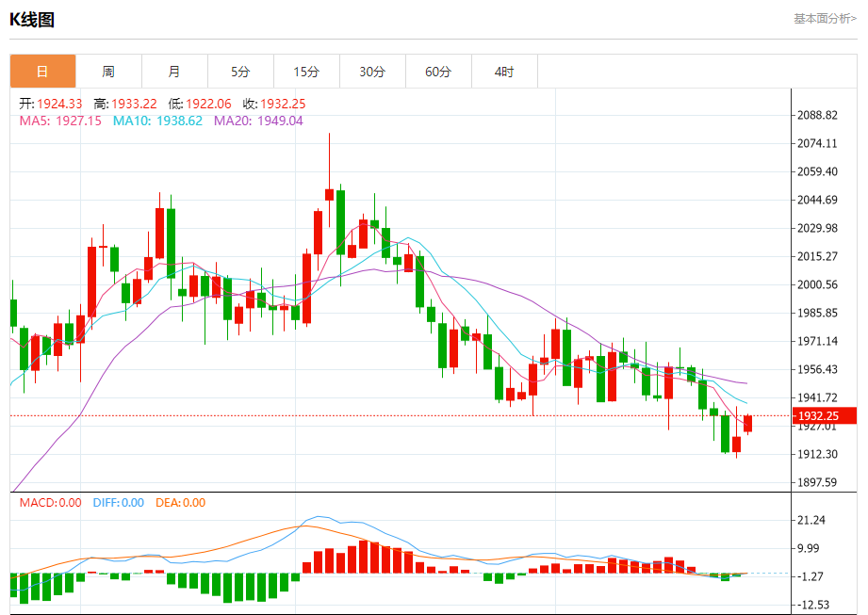
Task: Click the -1.27 MACD axis label
Action: 811,576
